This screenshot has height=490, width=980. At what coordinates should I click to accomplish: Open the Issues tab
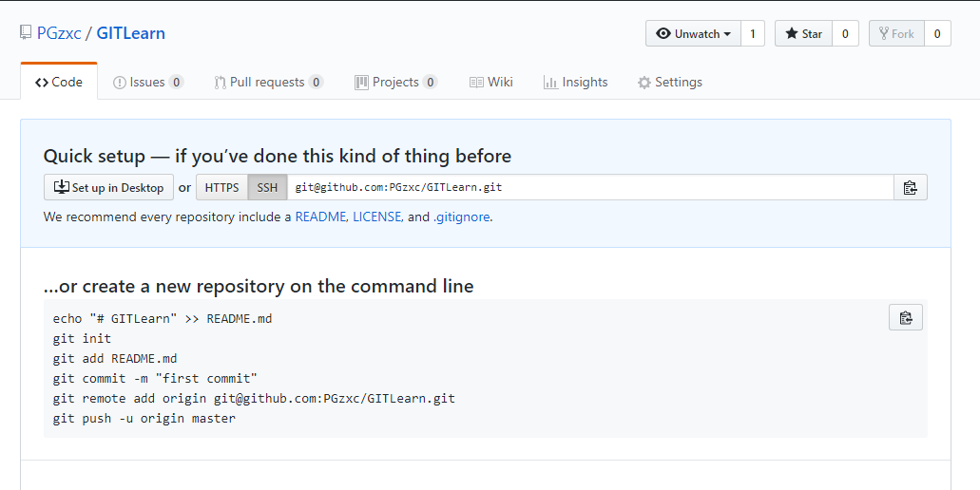(x=148, y=82)
